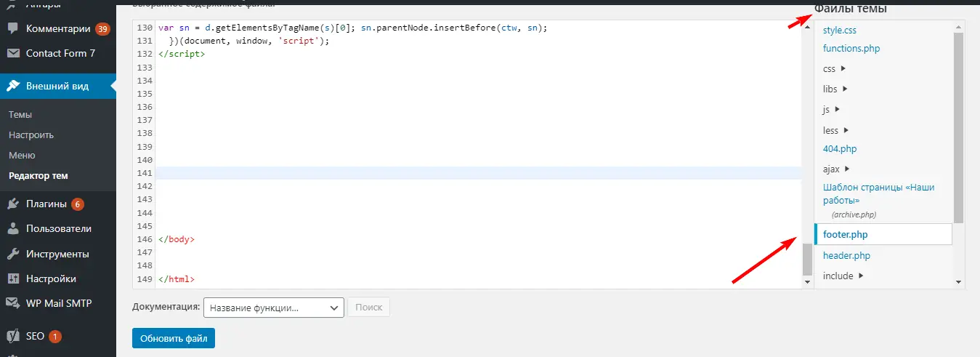Click the Plugins plug icon
Screen dimensions: 980x357
13,204
